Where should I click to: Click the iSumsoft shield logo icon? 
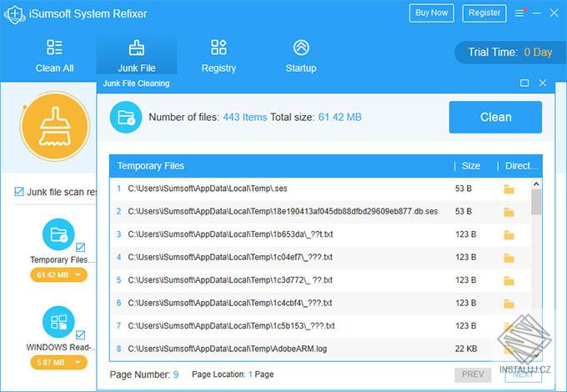click(x=14, y=14)
